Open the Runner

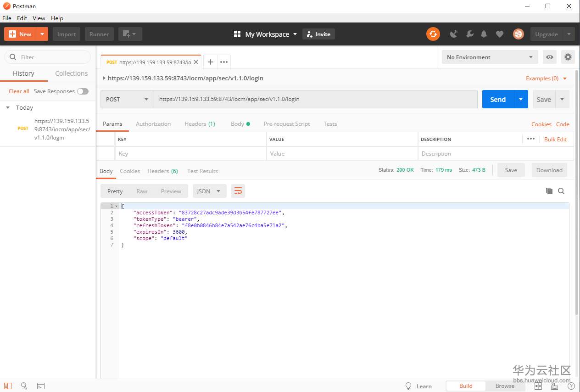pos(99,34)
